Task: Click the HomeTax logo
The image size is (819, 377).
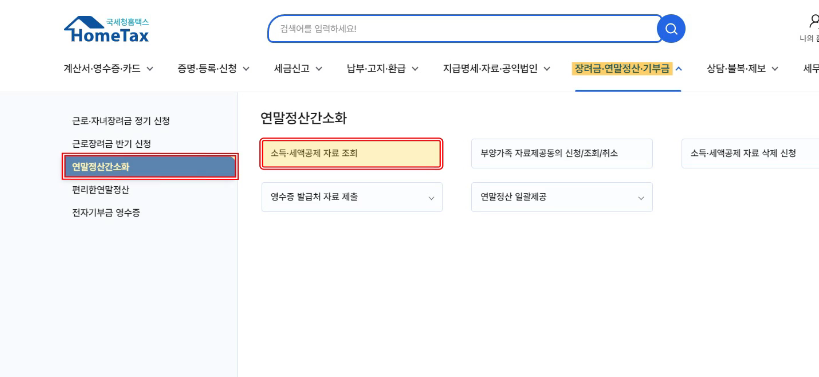Action: pyautogui.click(x=107, y=29)
